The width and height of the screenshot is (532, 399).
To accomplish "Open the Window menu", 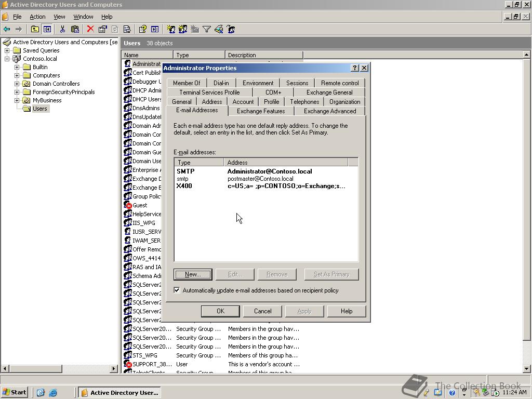I will (x=83, y=17).
